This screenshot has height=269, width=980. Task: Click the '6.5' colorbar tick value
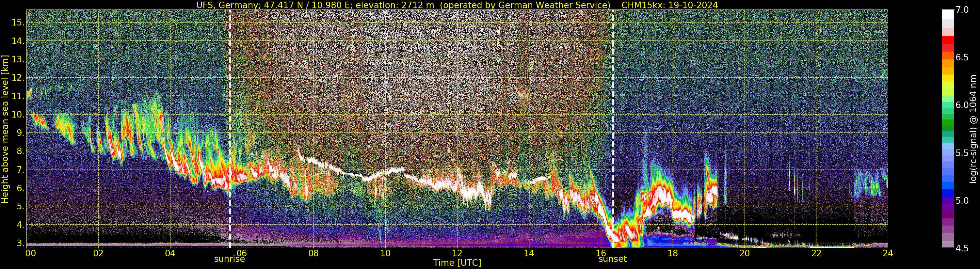pos(962,57)
